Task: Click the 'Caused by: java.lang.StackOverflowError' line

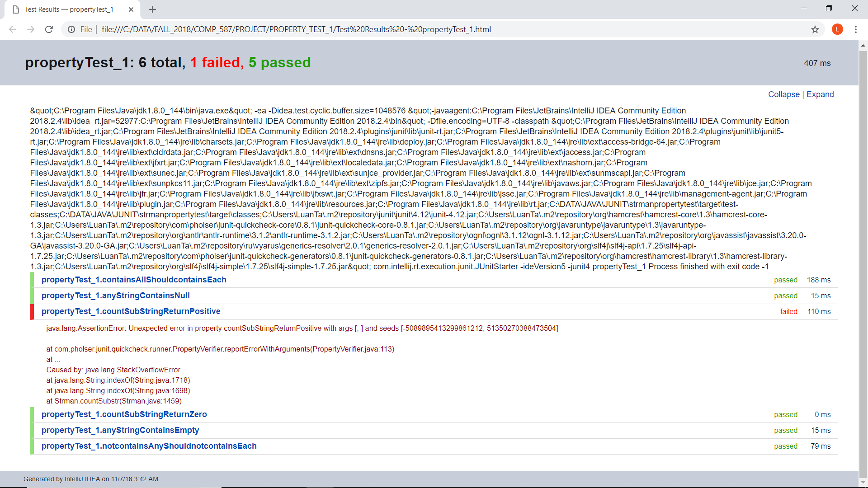Action: click(113, 370)
